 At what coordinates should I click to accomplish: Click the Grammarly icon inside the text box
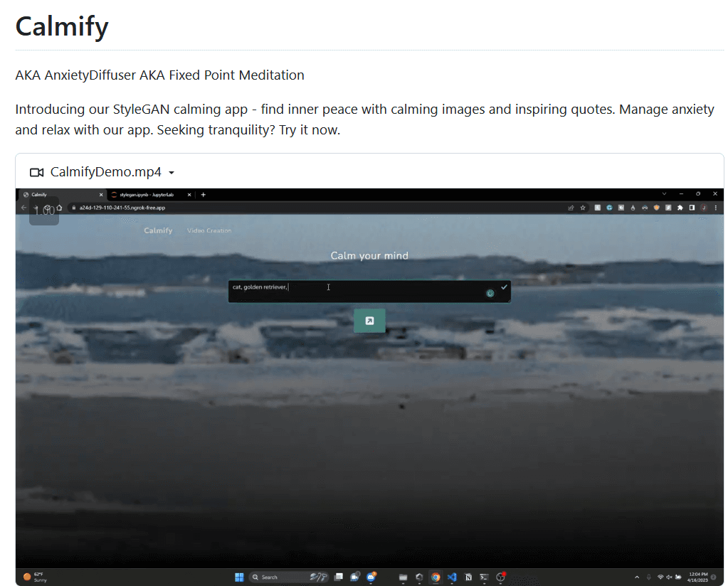pyautogui.click(x=490, y=292)
